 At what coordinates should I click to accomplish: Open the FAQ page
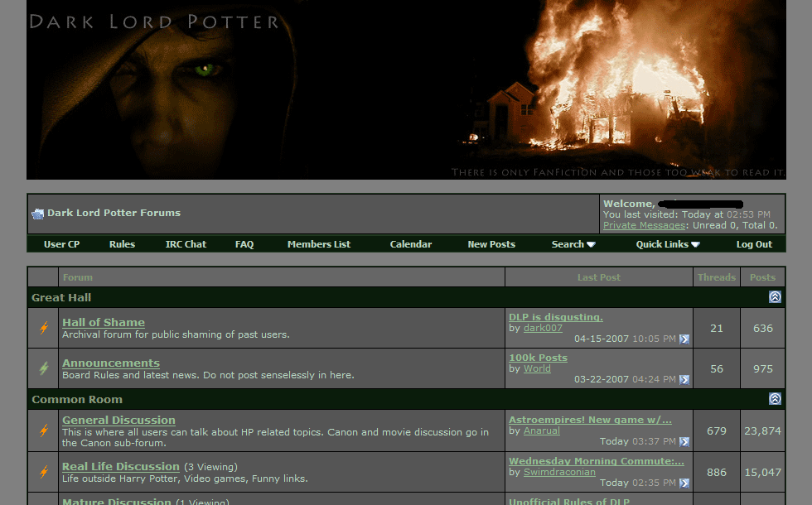(x=244, y=244)
